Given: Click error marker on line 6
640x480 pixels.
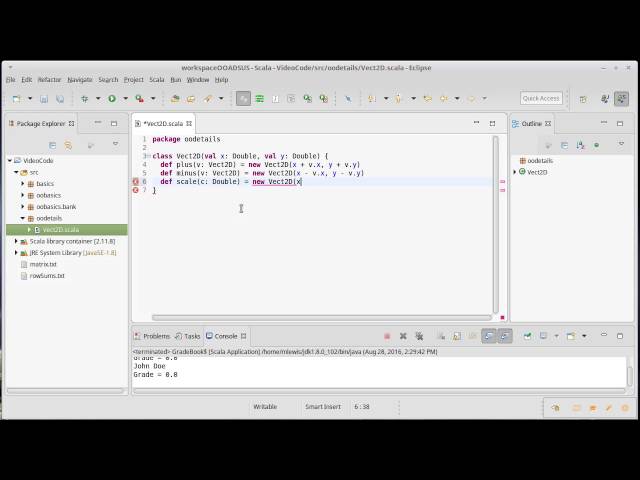Looking at the screenshot, I should point(136,182).
